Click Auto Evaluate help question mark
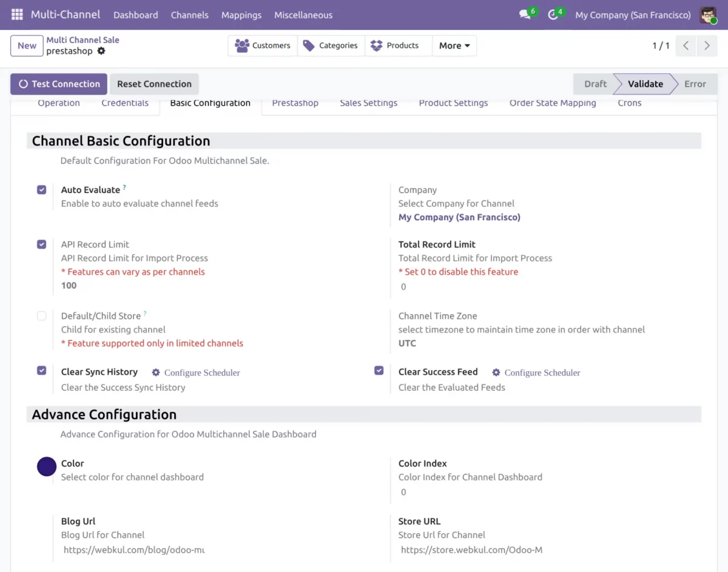The image size is (728, 572). coord(124,187)
